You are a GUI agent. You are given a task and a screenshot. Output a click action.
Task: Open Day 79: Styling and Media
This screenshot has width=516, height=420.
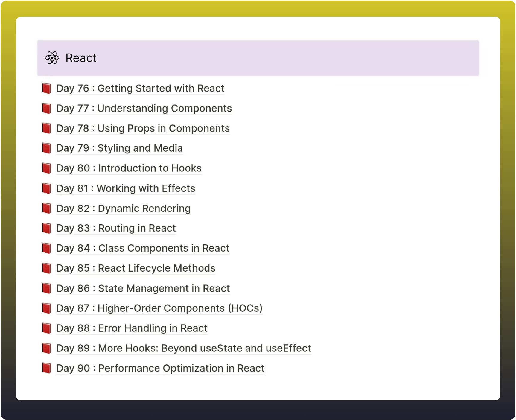coord(120,148)
